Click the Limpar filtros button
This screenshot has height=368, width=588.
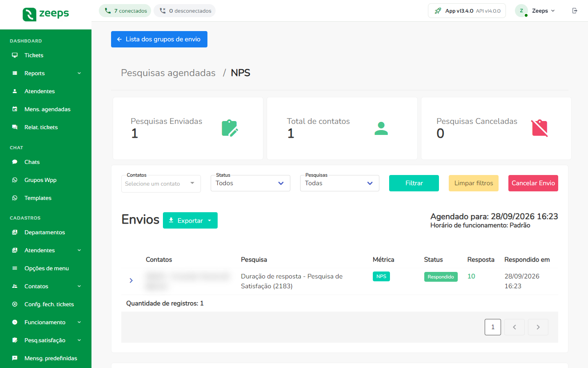pyautogui.click(x=474, y=183)
